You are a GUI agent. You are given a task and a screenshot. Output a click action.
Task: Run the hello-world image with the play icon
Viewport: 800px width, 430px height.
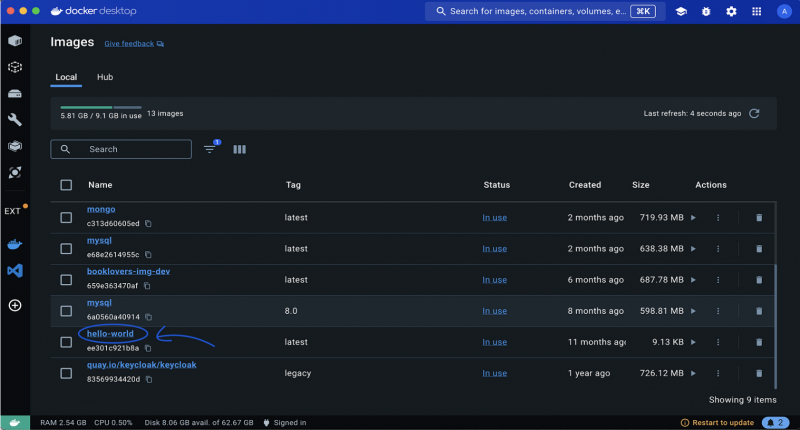point(694,342)
